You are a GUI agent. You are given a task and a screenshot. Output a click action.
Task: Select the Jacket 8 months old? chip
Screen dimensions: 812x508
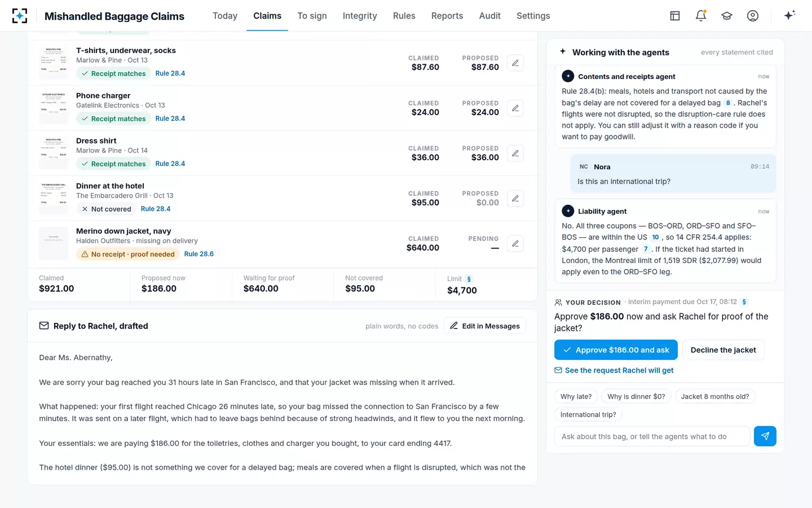(x=715, y=397)
